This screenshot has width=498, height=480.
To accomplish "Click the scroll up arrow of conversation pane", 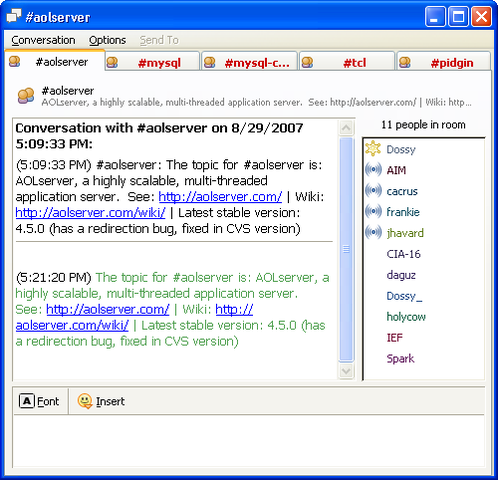I will 346,128.
